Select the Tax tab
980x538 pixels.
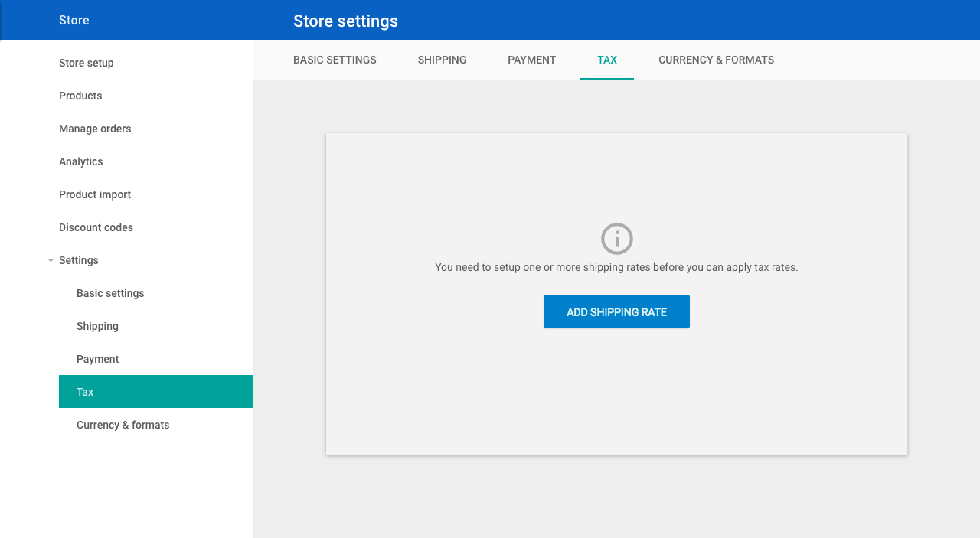point(607,60)
